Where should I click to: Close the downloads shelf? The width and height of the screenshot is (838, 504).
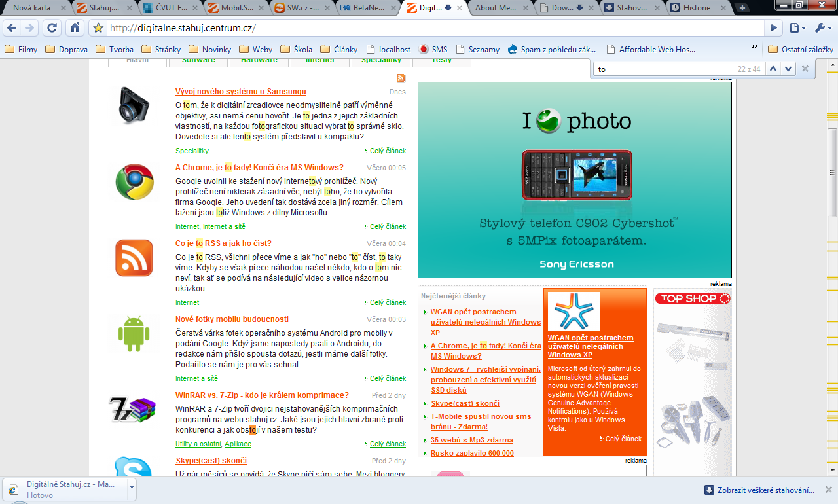click(828, 490)
